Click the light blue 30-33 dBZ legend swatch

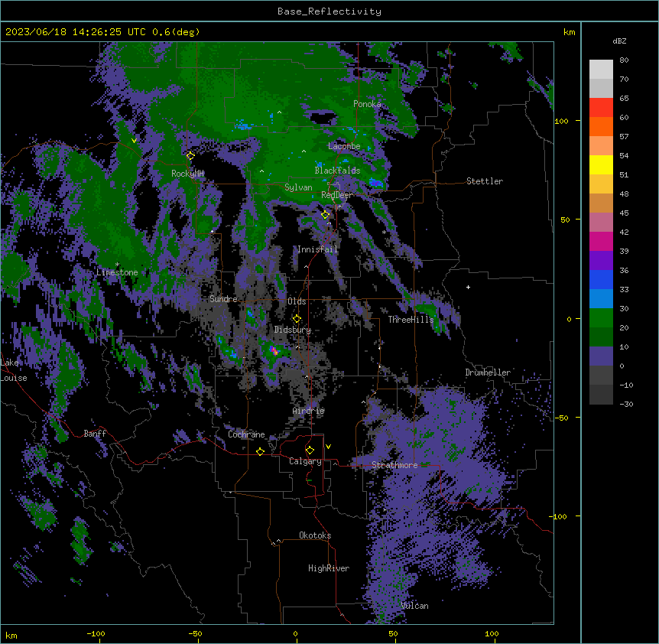tap(601, 298)
